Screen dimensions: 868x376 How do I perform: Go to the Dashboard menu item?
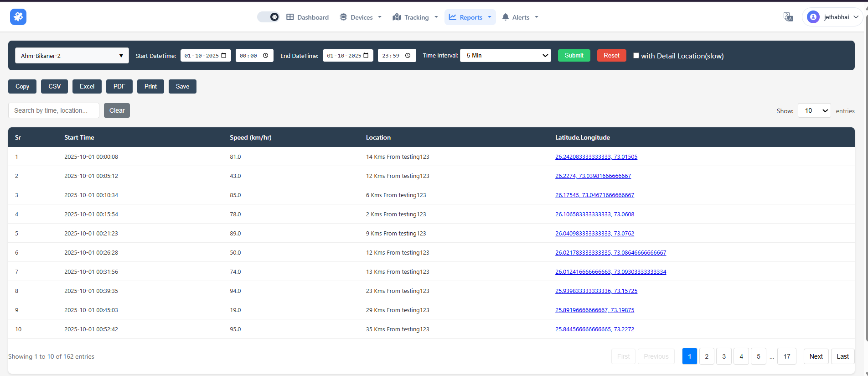(x=308, y=17)
